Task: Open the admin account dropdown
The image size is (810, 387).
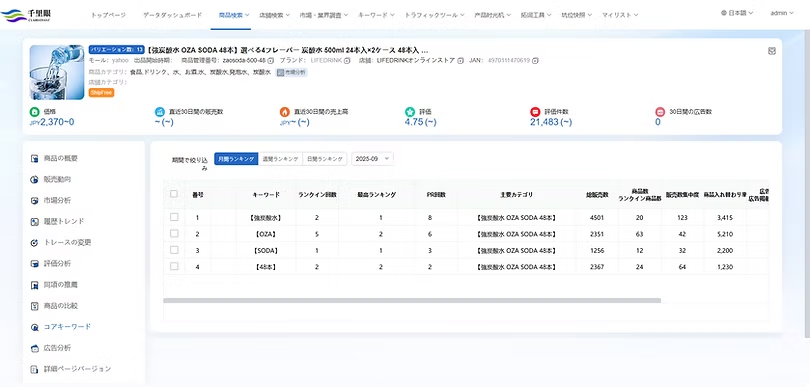Action: coord(782,13)
